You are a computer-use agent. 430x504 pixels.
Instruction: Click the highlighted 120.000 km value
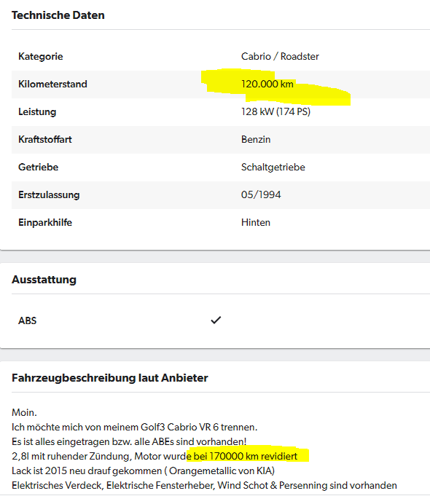click(267, 84)
